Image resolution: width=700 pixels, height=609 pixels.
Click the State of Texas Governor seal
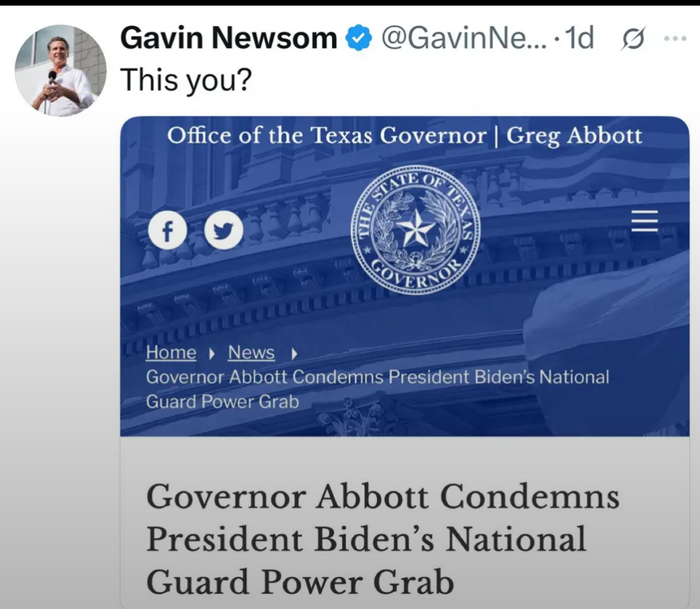click(x=416, y=230)
